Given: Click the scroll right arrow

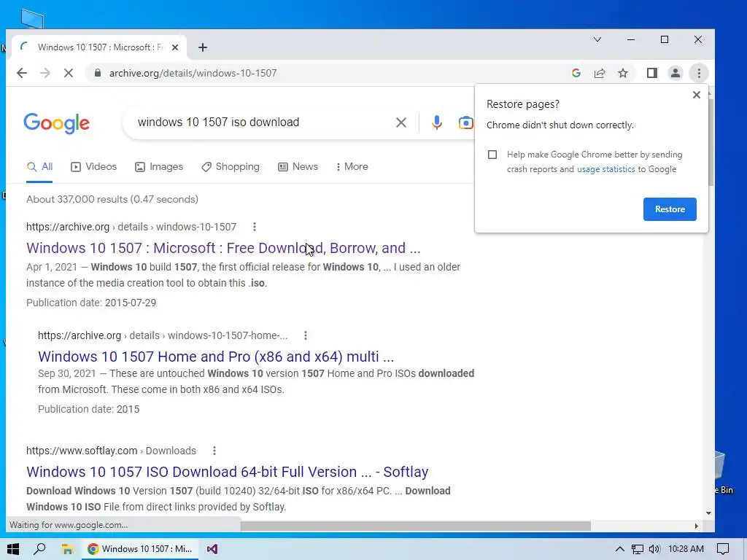Looking at the screenshot, I should [697, 526].
